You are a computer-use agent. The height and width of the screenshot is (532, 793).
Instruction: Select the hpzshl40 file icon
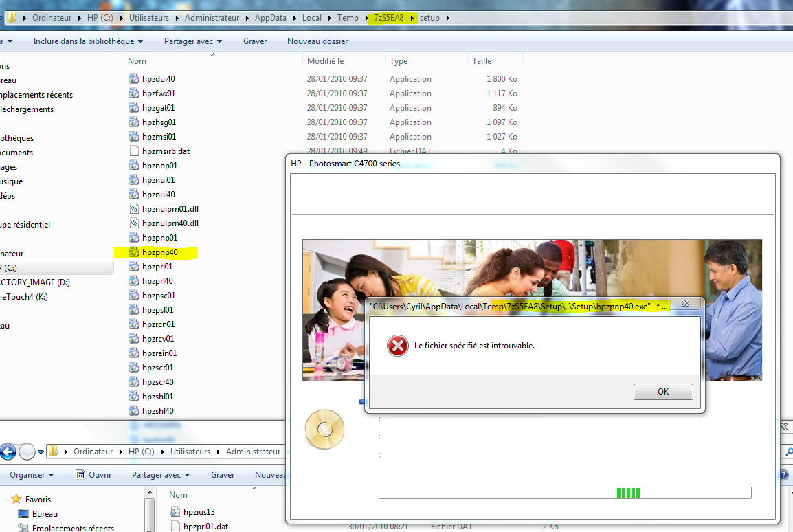tap(134, 410)
